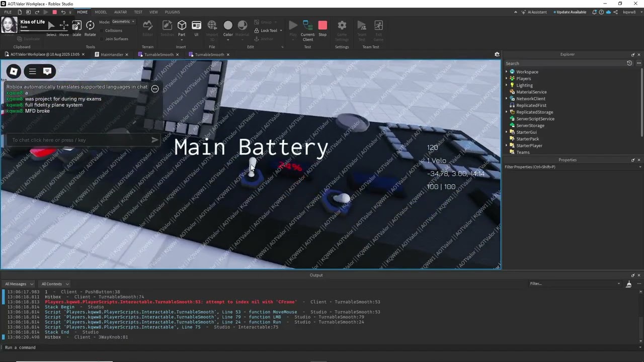Click the quick-access stop button
The image size is (644, 362).
pos(55,12)
